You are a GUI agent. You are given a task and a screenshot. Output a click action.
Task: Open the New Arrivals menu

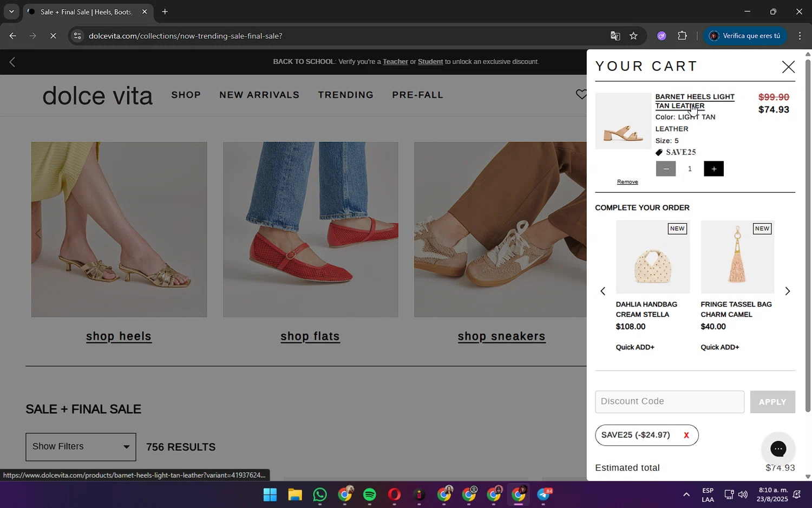coord(259,95)
